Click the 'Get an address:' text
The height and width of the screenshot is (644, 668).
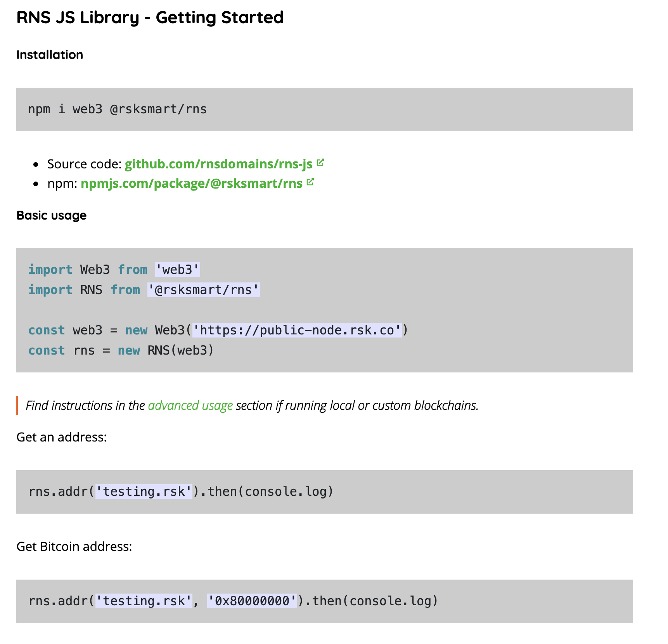[x=62, y=437]
